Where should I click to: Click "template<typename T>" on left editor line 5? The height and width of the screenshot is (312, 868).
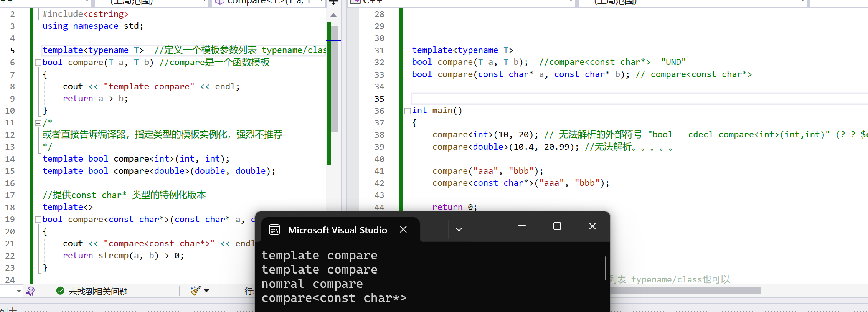coord(93,50)
